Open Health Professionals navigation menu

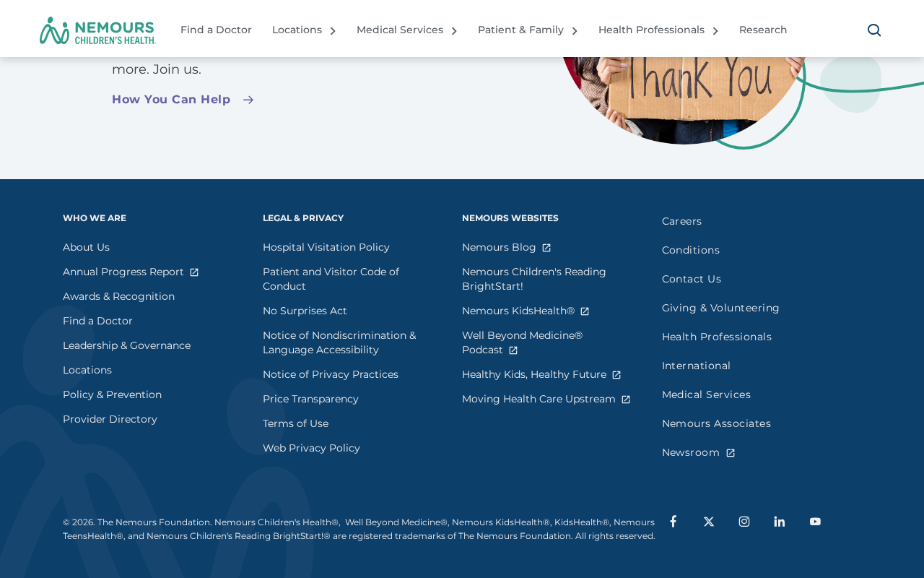(x=658, y=30)
